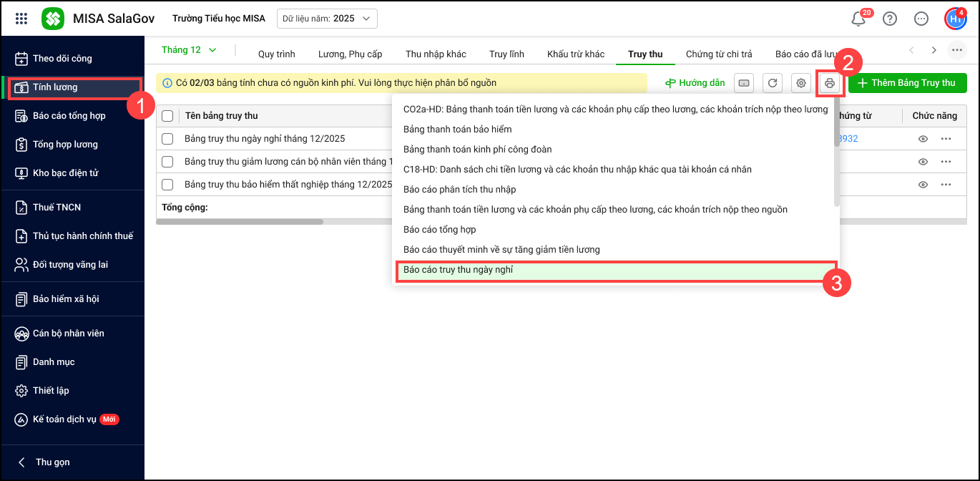
Task: Open Bảo hiểm xã hội in sidebar
Action: tap(66, 299)
